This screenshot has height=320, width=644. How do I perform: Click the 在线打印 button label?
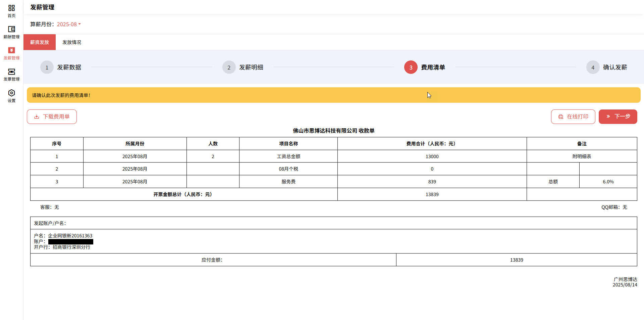pos(578,117)
